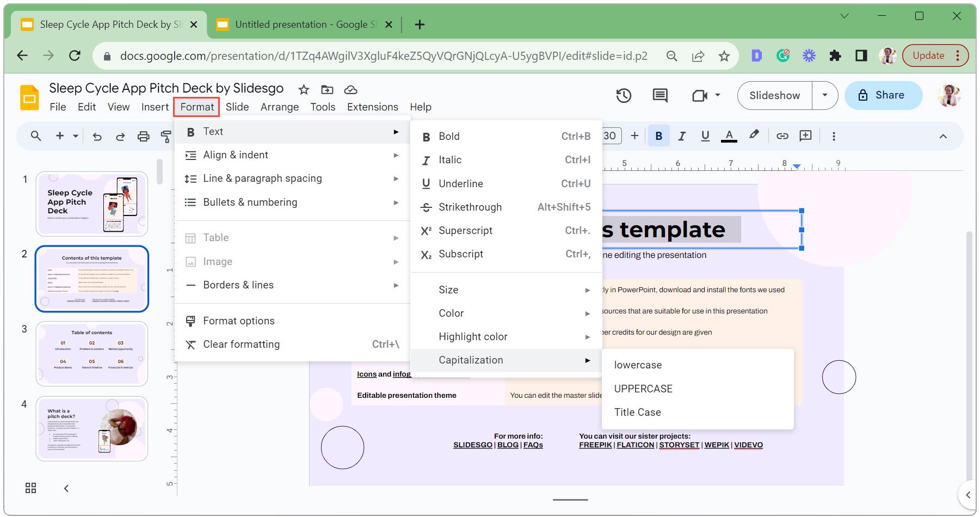This screenshot has width=980, height=517.
Task: Collapse the toolbar with chevron up
Action: pyautogui.click(x=943, y=137)
